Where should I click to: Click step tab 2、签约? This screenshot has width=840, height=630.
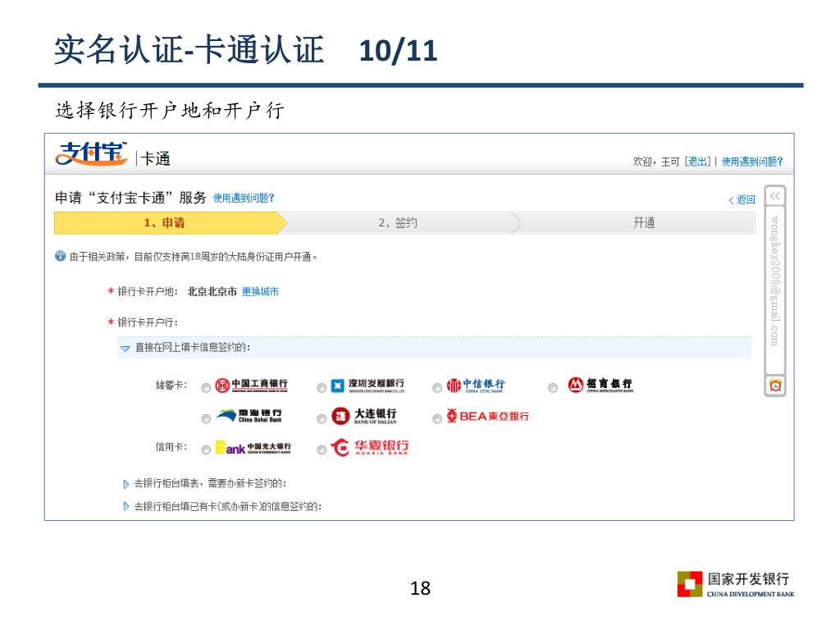pyautogui.click(x=398, y=223)
